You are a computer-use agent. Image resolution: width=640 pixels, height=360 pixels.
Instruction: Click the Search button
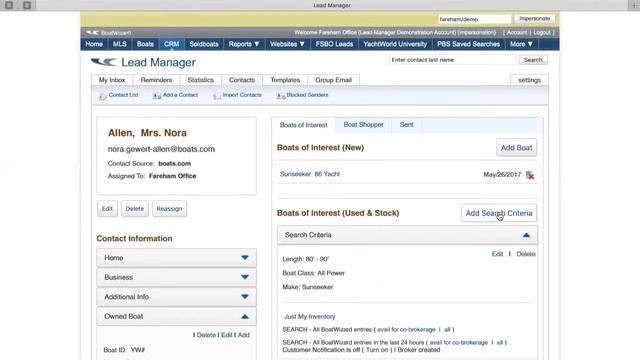click(x=533, y=60)
